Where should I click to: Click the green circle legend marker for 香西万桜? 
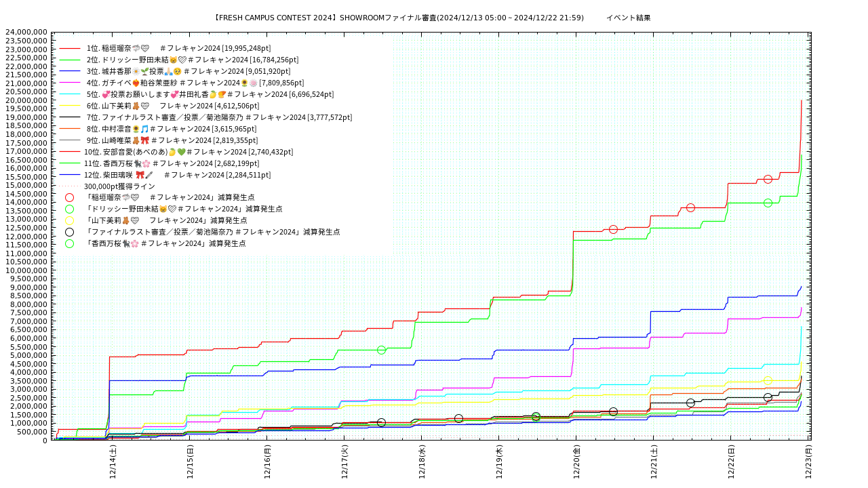point(69,243)
